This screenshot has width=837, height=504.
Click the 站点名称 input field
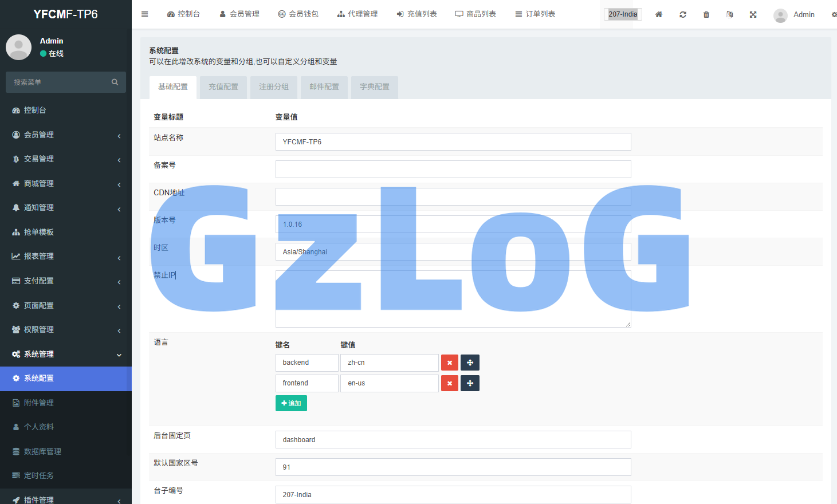coord(453,142)
